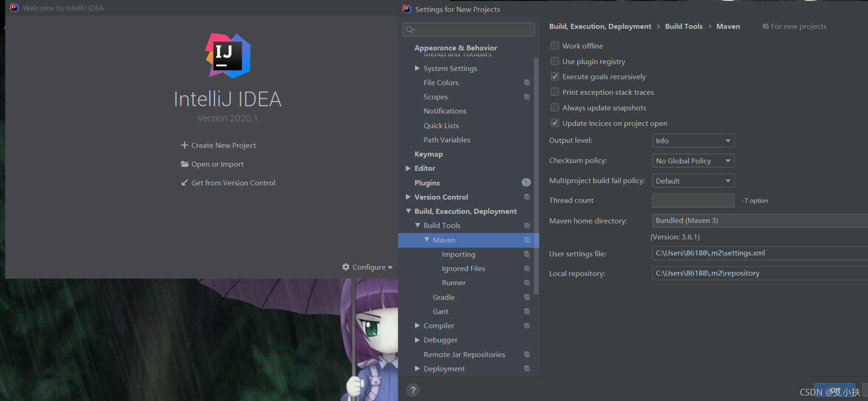Click the Thread count input field
The image size is (868, 401).
tap(693, 200)
